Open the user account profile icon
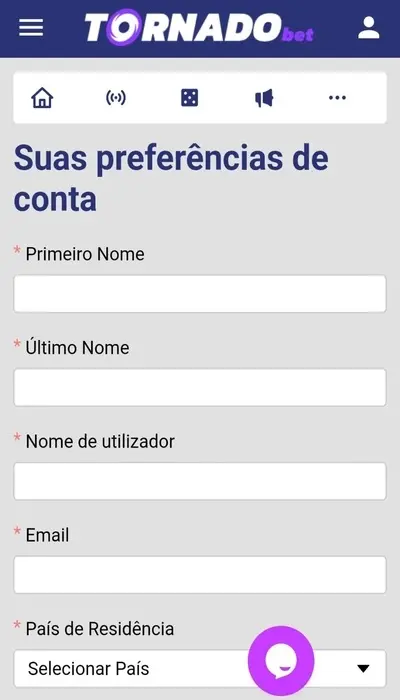This screenshot has height=700, width=400. point(369,28)
